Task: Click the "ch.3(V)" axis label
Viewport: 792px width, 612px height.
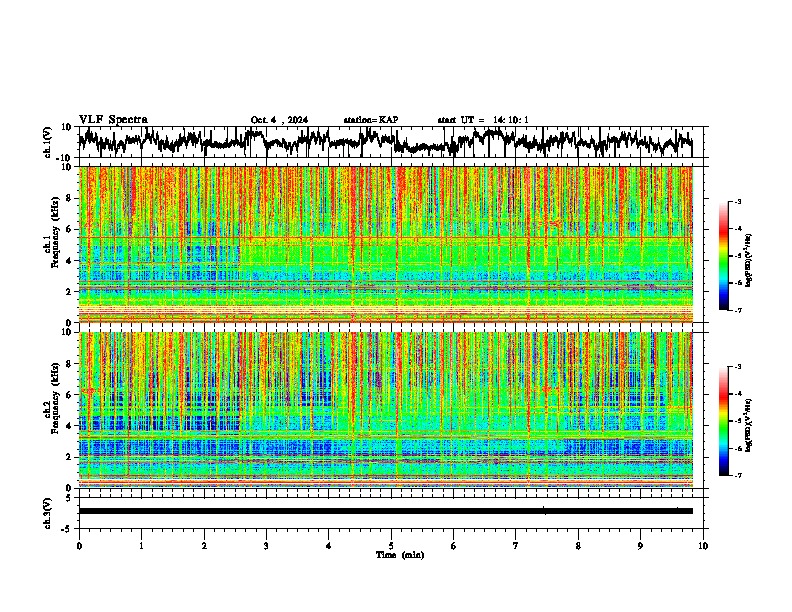Action: coord(48,514)
